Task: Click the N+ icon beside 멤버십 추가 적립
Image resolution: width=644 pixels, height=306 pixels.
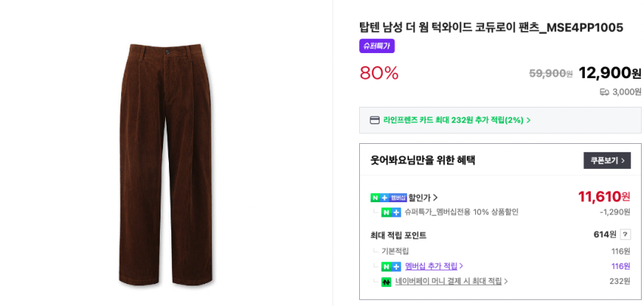Action: pos(391,267)
